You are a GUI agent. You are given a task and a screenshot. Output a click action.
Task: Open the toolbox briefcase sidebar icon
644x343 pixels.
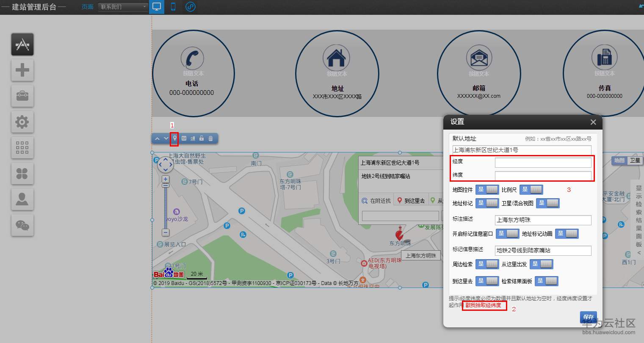pos(22,96)
